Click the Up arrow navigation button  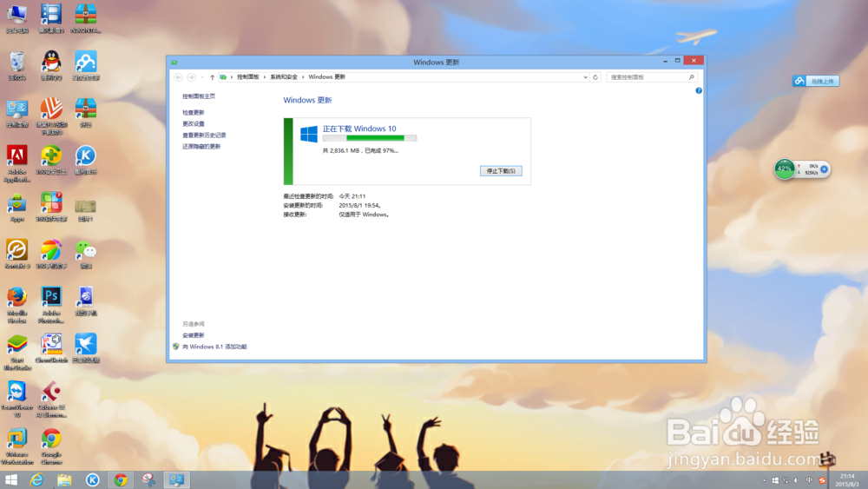click(212, 77)
